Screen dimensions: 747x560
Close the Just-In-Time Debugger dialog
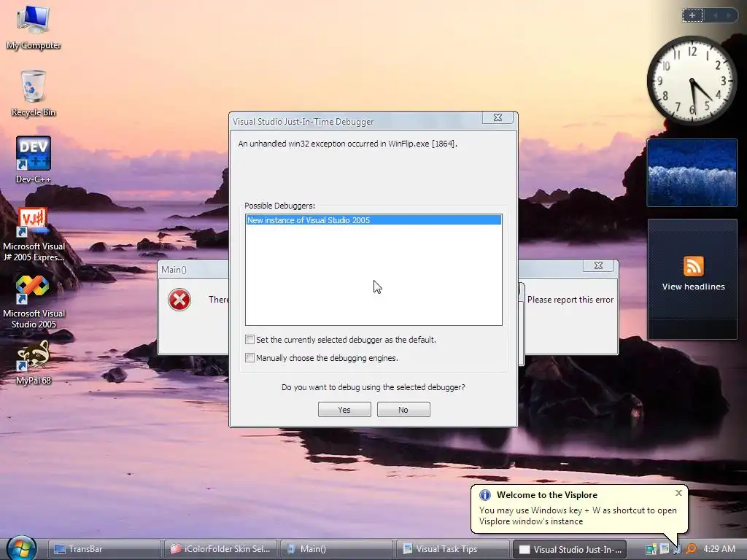click(498, 117)
